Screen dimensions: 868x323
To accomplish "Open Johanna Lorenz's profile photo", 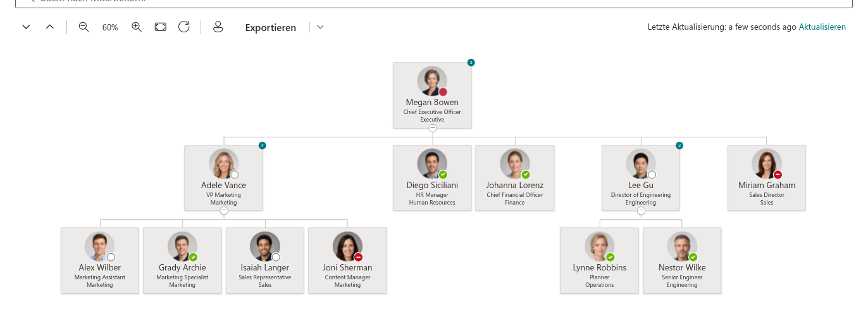I will pyautogui.click(x=514, y=164).
